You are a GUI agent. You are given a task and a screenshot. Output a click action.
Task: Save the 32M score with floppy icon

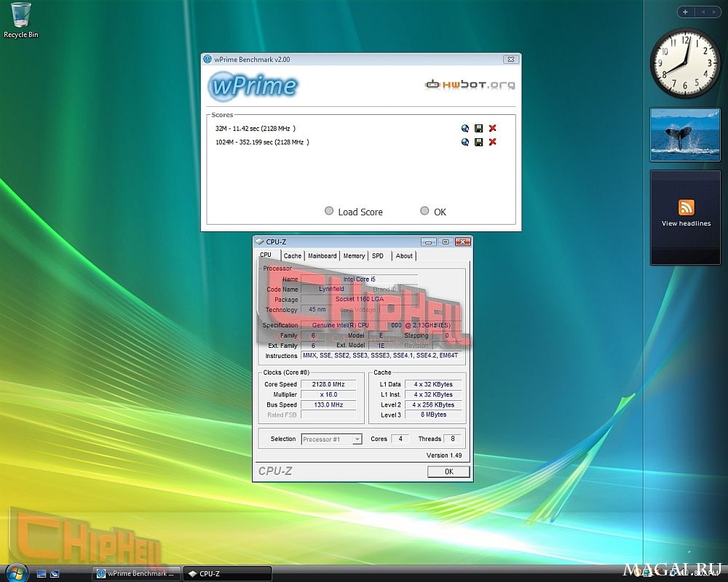(479, 129)
